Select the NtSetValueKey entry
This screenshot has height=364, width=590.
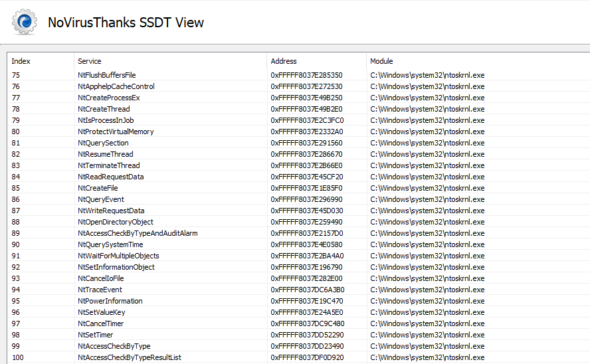(x=101, y=312)
